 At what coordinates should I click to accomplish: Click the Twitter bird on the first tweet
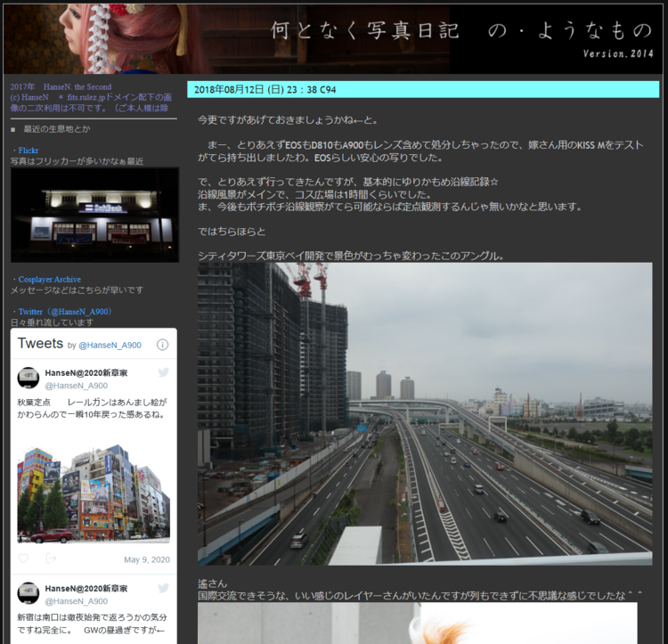point(163,372)
